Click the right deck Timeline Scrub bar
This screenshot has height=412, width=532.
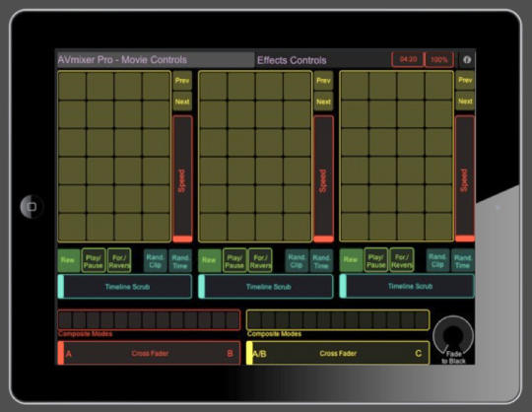pos(407,286)
